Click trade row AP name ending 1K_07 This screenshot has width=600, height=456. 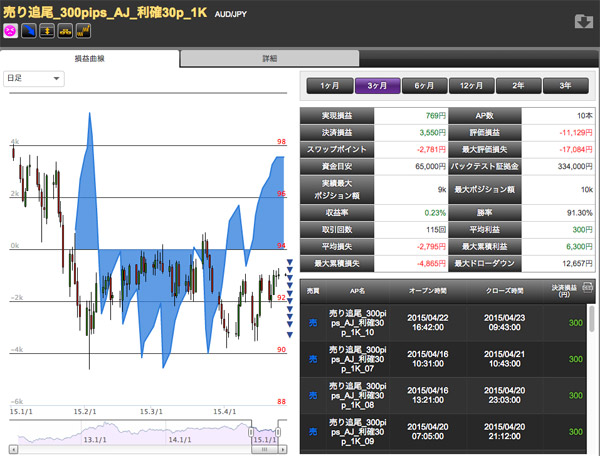pos(357,359)
